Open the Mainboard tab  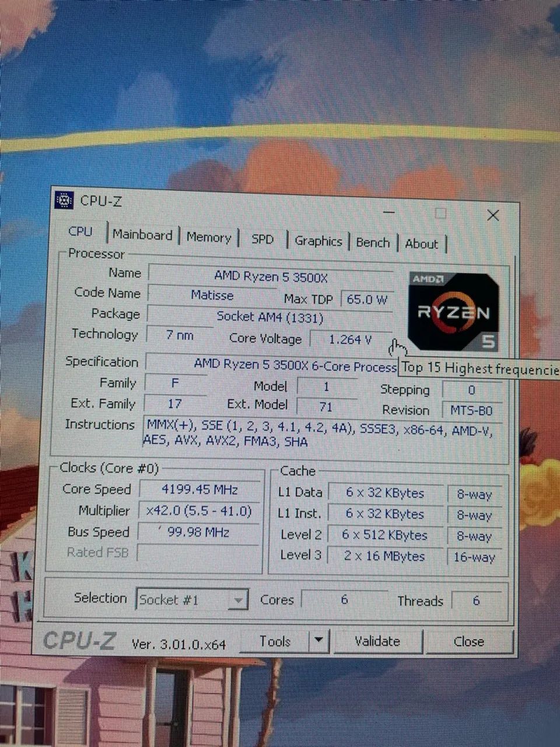coord(142,235)
